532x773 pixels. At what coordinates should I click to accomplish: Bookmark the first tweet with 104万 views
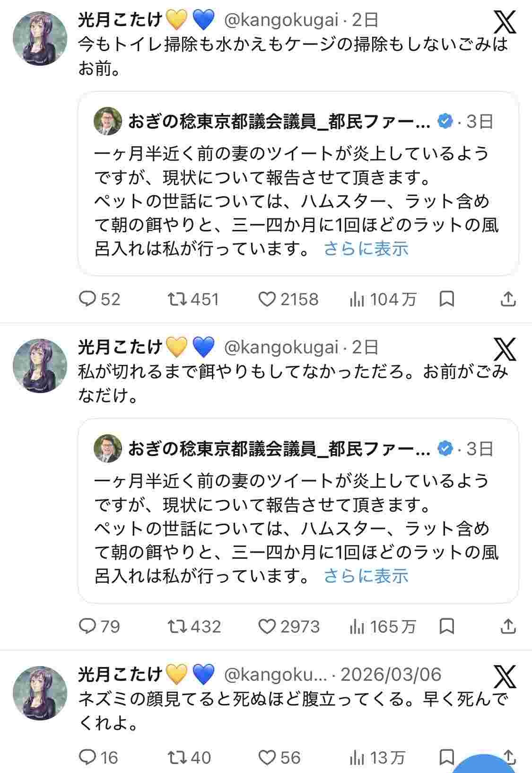(447, 299)
